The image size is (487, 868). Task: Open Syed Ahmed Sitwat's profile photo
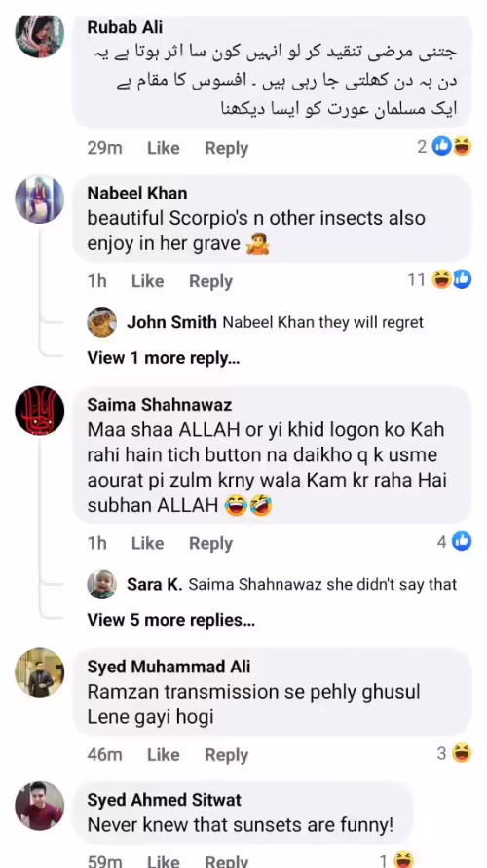point(39,806)
